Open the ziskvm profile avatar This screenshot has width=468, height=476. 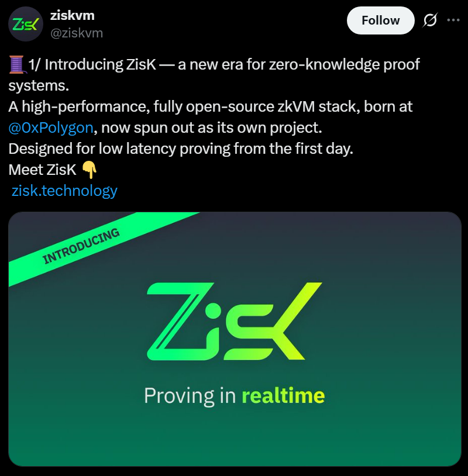(x=26, y=24)
